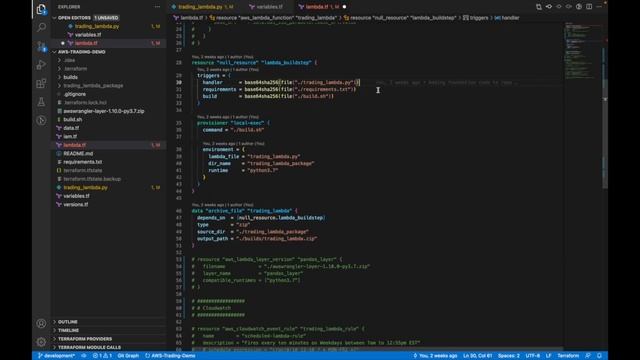Open the notifications bell
The image size is (640, 360).
coord(599,356)
